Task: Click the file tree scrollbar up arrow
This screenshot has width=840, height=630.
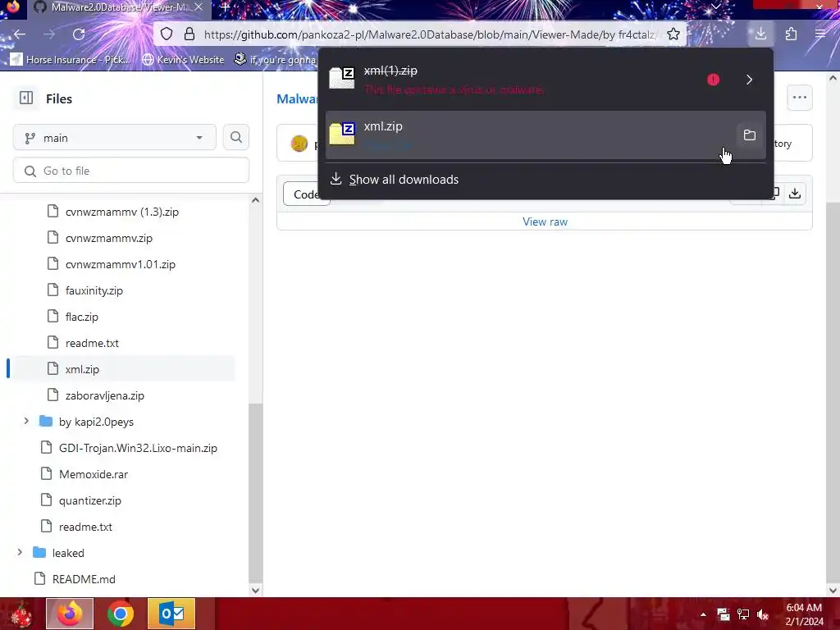Action: 256,200
